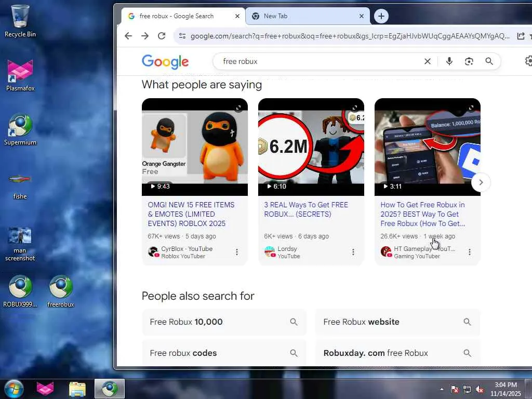Open more options for HT Gameplay video

pos(470,252)
